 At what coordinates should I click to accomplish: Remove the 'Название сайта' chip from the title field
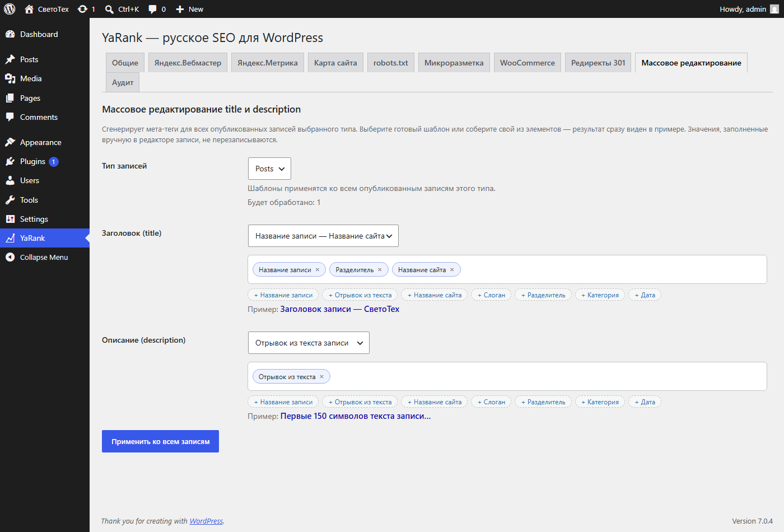[x=452, y=270]
